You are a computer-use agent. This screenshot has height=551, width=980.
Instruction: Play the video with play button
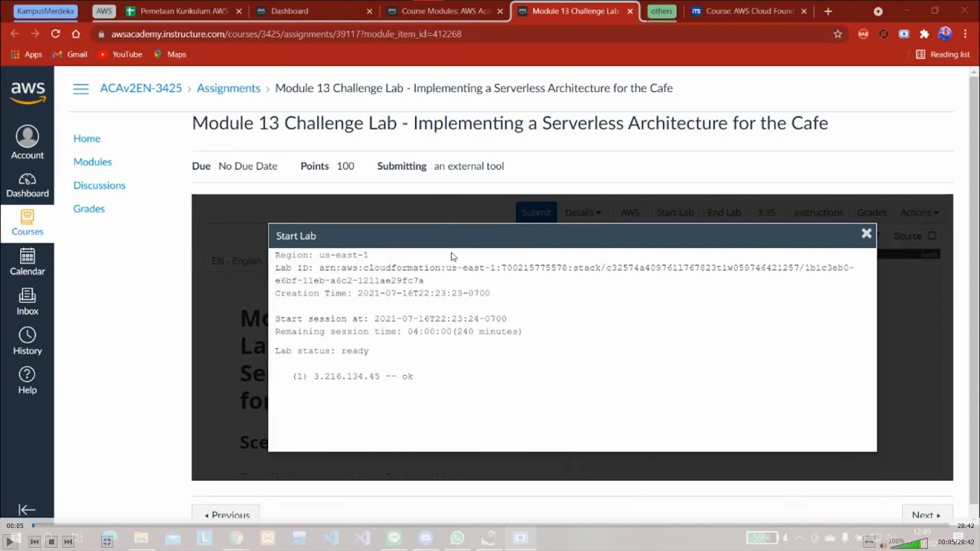pyautogui.click(x=11, y=541)
